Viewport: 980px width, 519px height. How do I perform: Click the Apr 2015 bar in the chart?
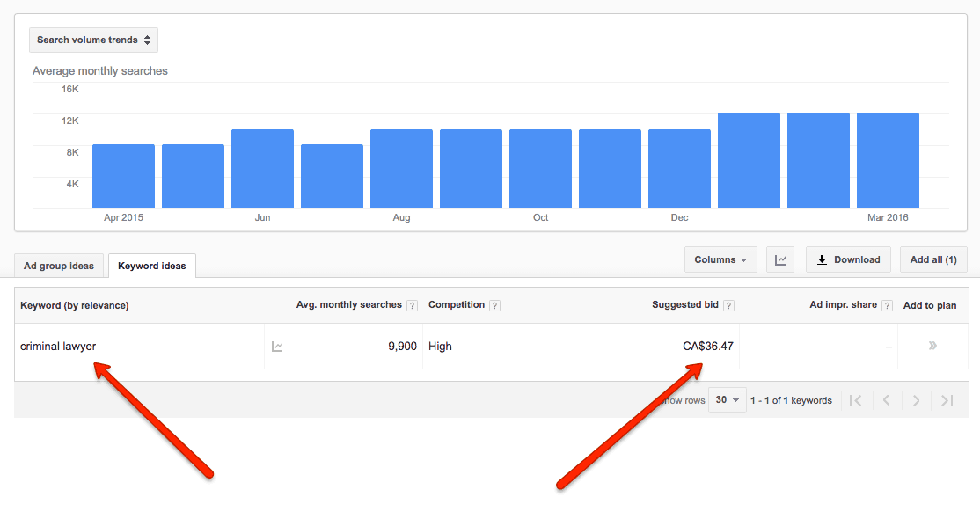(124, 176)
